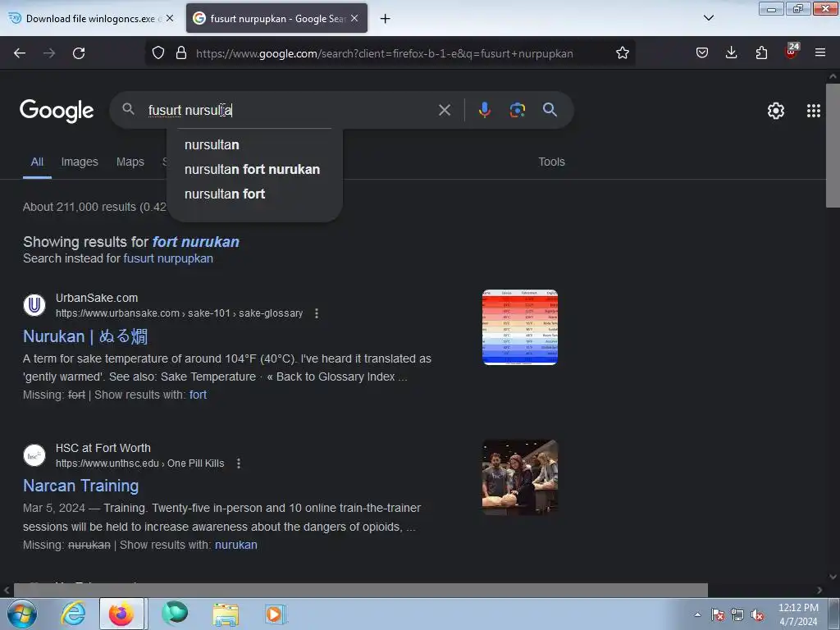Image resolution: width=840 pixels, height=630 pixels.
Task: Open the file explorer folder on taskbar
Action: (226, 614)
